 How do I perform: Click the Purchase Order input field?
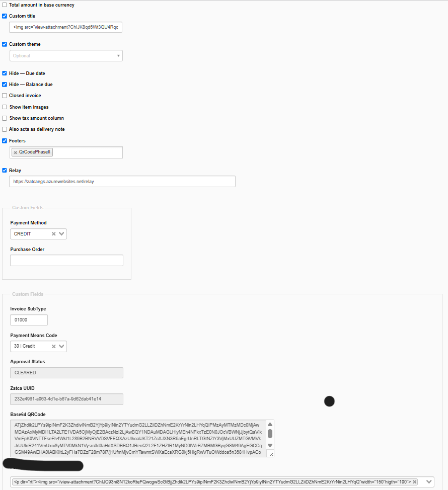pyautogui.click(x=66, y=260)
